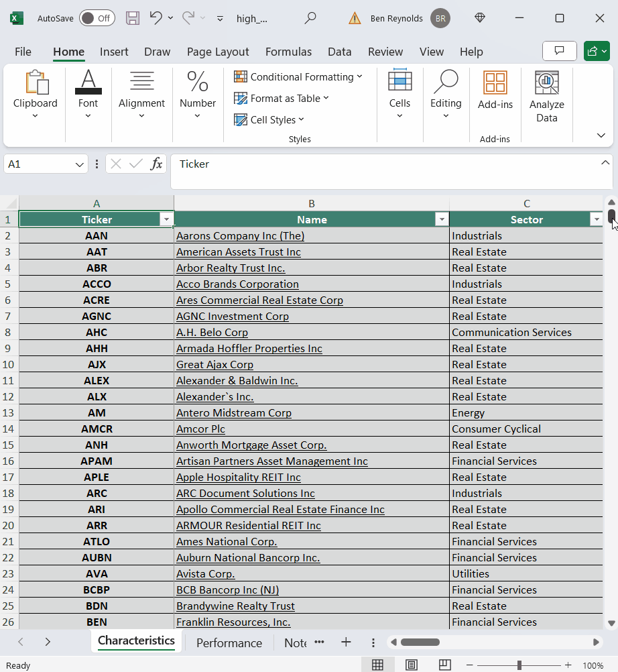This screenshot has height=672, width=618.
Task: Open Conditional Formatting menu
Action: click(x=298, y=76)
